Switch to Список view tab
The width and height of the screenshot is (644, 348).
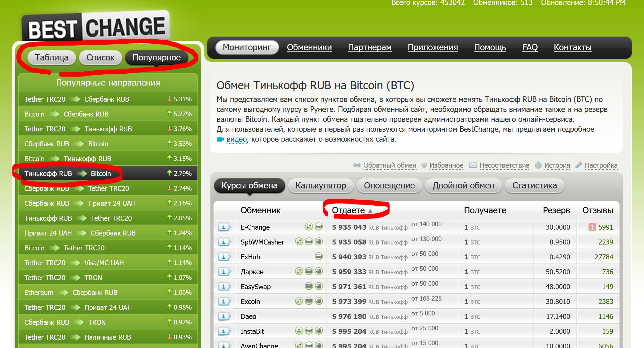[100, 58]
